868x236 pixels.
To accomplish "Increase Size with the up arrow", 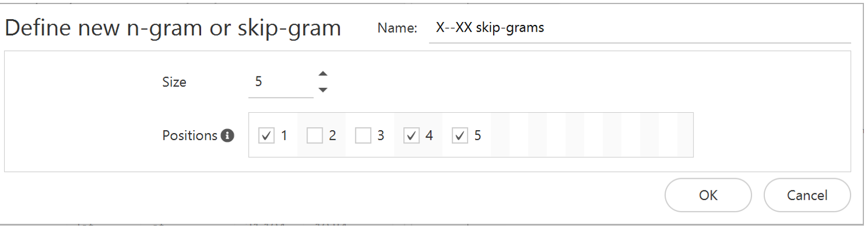I will [323, 73].
